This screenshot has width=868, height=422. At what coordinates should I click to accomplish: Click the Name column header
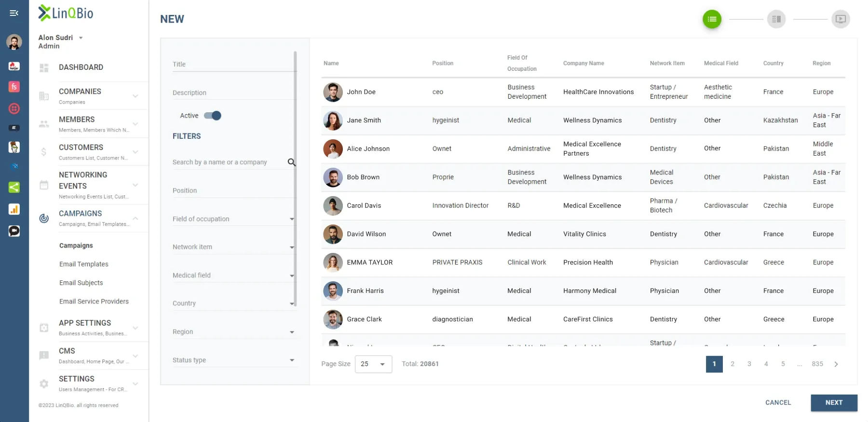[x=331, y=63]
